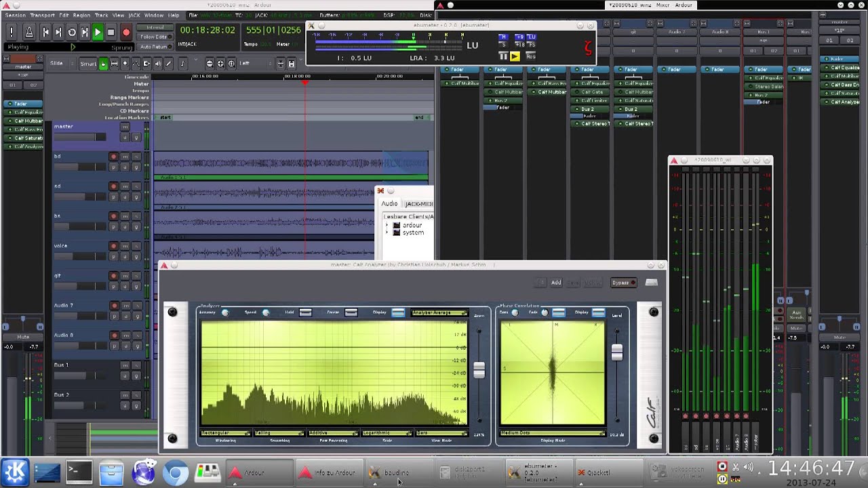Click the zoom in magnifier button
The image size is (868, 488).
(220, 64)
